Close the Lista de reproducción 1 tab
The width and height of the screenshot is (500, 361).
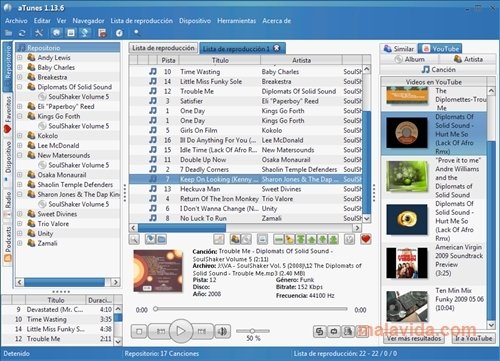(276, 48)
